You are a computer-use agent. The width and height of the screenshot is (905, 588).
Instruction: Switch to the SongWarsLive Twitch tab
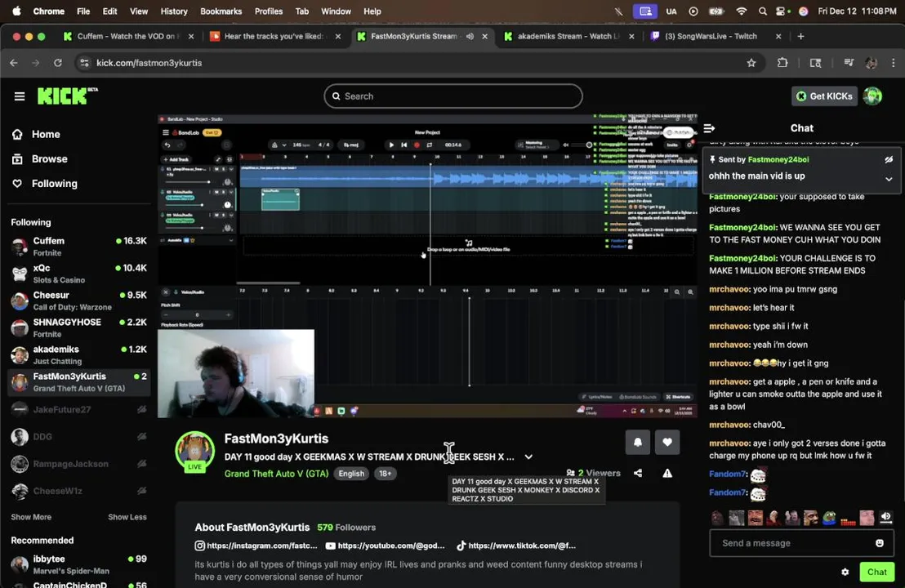pyautogui.click(x=716, y=37)
